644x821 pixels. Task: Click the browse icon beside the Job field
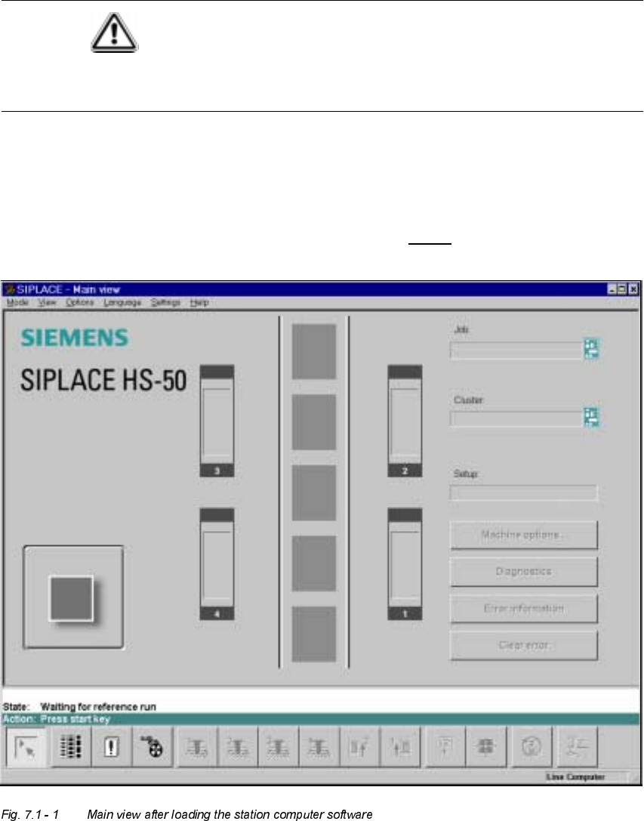coord(592,349)
